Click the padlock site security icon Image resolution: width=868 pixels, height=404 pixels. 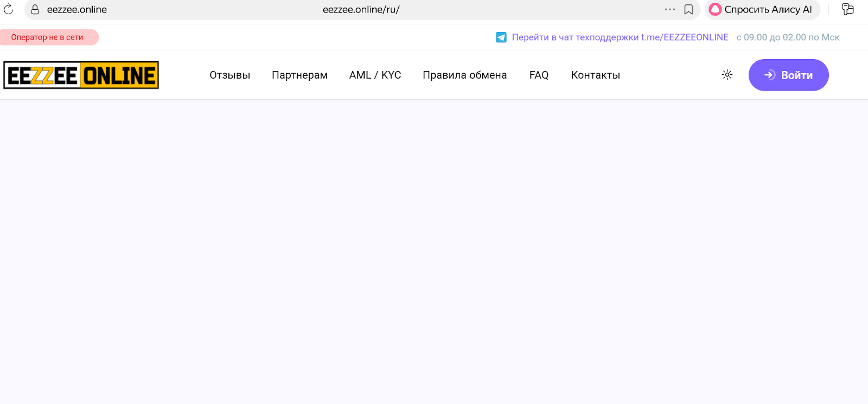[35, 9]
